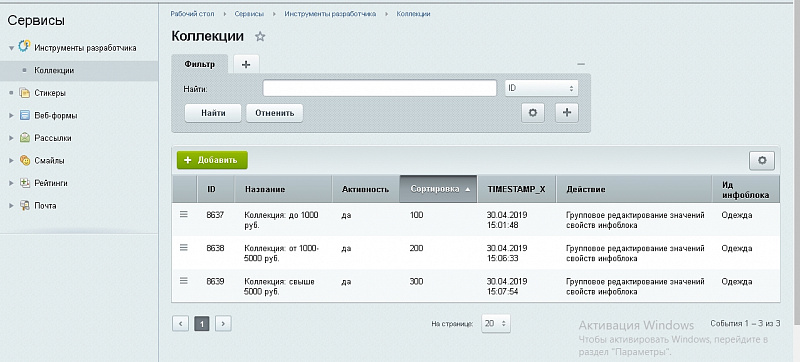Click the green Добавить button
Screen dimensions: 800x362
pos(212,160)
